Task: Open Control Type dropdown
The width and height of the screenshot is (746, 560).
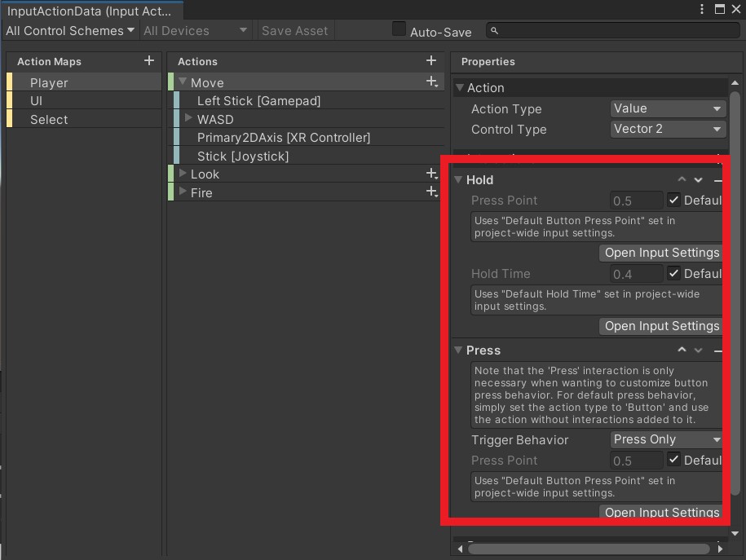Action: pos(668,129)
